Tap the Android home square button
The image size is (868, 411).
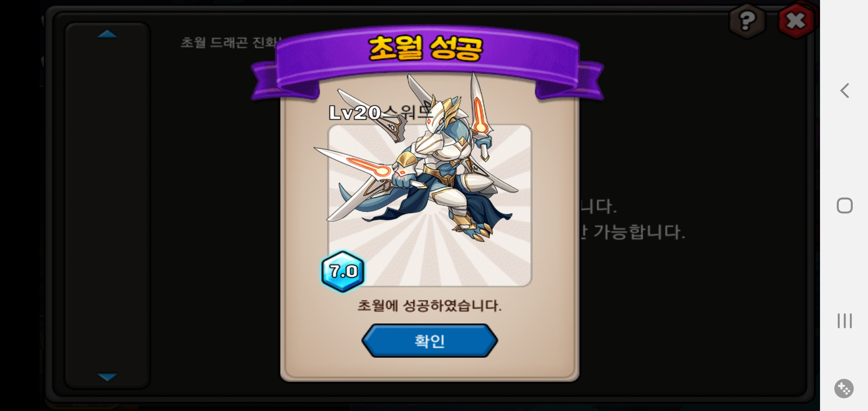pos(845,205)
